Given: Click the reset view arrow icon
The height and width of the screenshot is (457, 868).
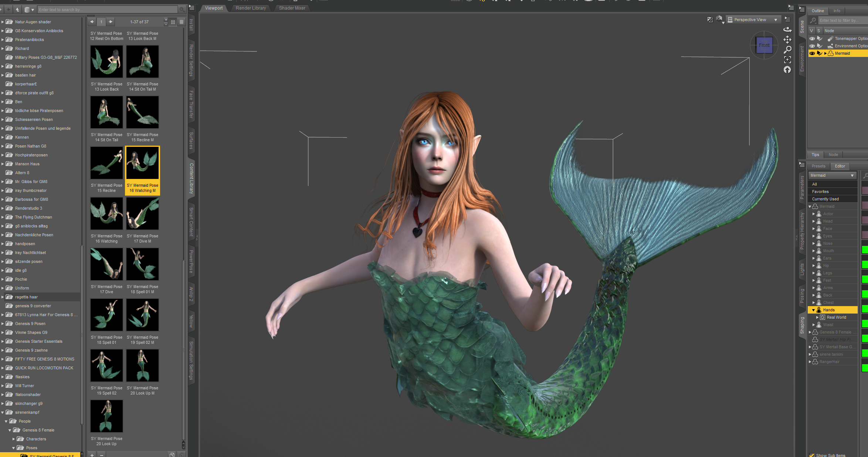Looking at the screenshot, I should 787,70.
